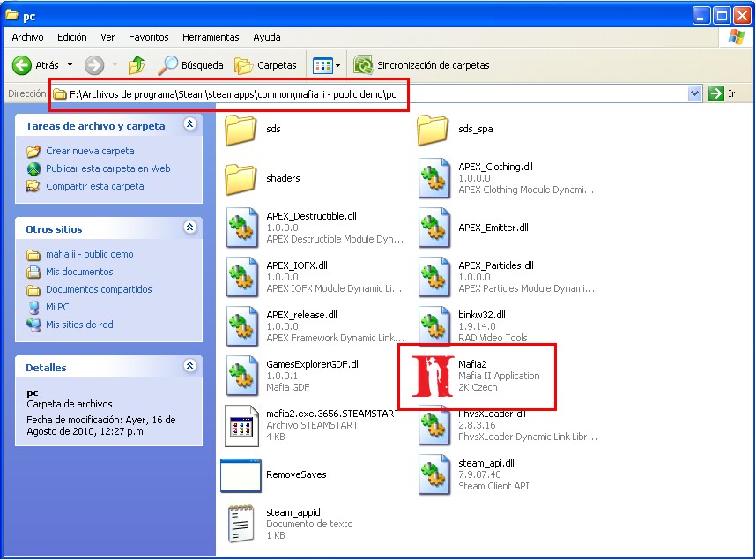
Task: Select GamesExplorerGDF.dll file icon
Action: click(242, 376)
